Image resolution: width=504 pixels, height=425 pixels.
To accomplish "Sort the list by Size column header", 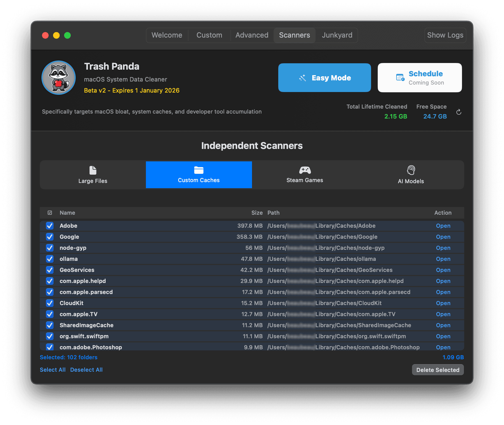I will point(257,213).
